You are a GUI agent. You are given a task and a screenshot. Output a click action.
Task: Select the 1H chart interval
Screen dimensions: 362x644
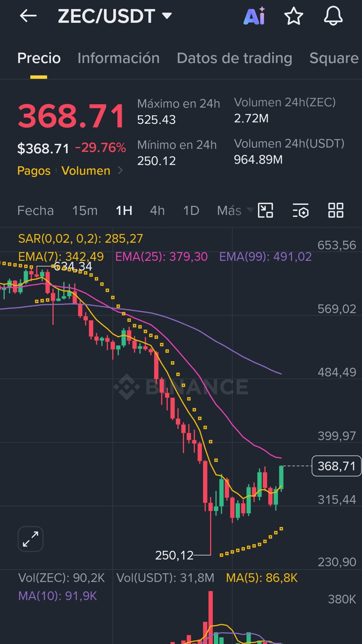[x=124, y=211]
